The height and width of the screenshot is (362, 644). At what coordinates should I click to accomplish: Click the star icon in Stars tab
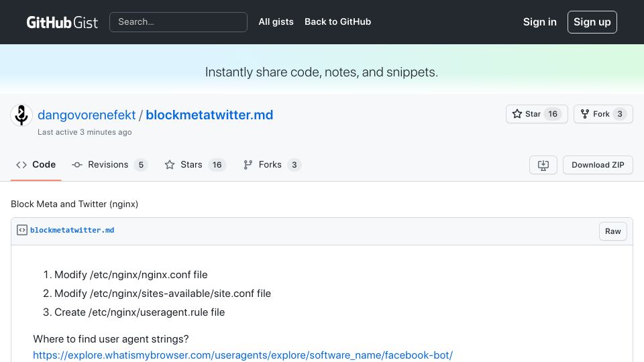(170, 165)
